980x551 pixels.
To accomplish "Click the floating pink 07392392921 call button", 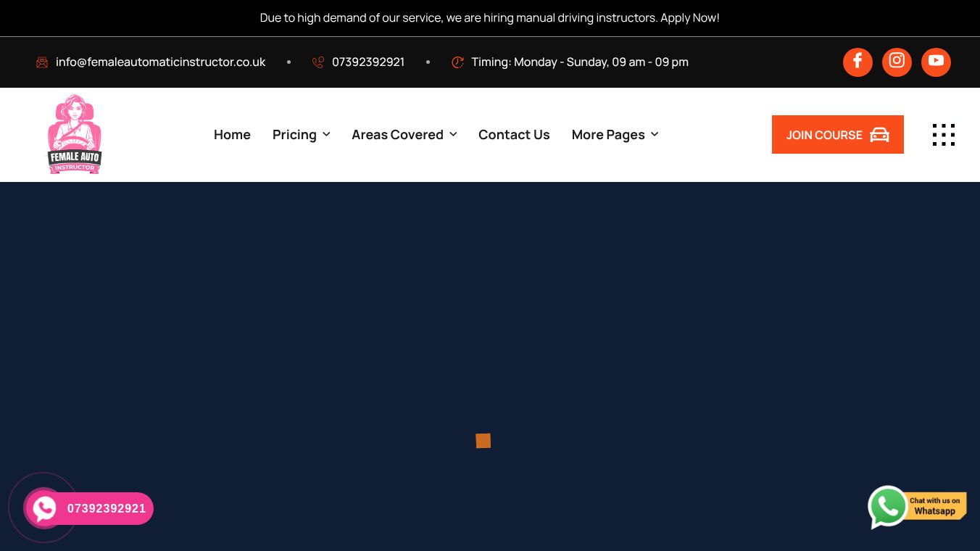I will click(89, 508).
